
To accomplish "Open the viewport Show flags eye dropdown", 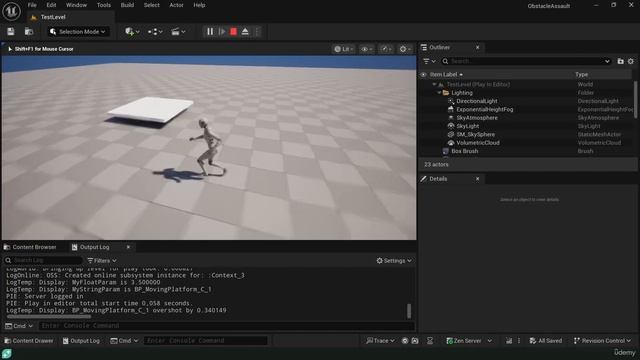I will pos(366,49).
